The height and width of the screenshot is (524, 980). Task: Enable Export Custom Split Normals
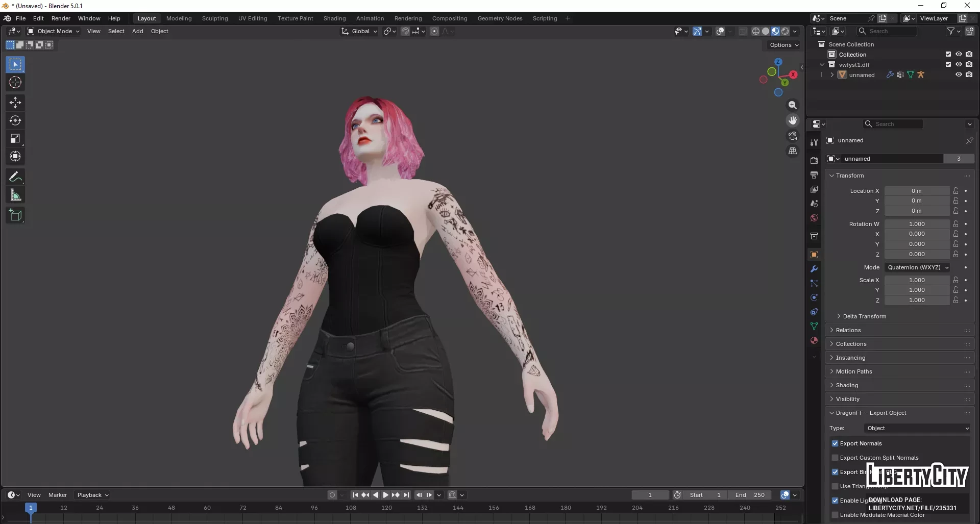(x=835, y=458)
